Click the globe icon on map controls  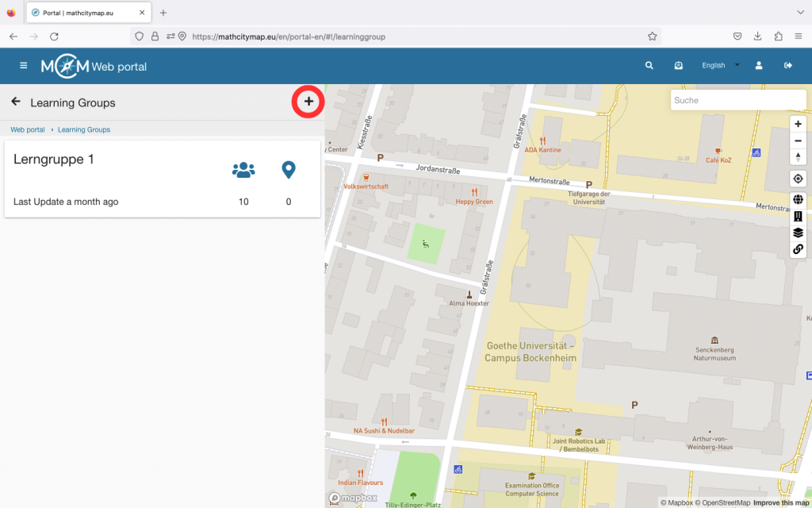coord(798,200)
